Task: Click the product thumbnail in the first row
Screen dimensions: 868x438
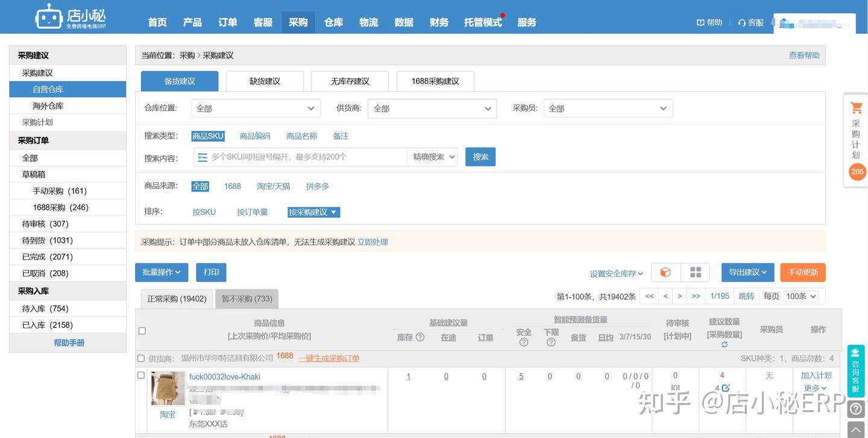Action: coord(168,388)
